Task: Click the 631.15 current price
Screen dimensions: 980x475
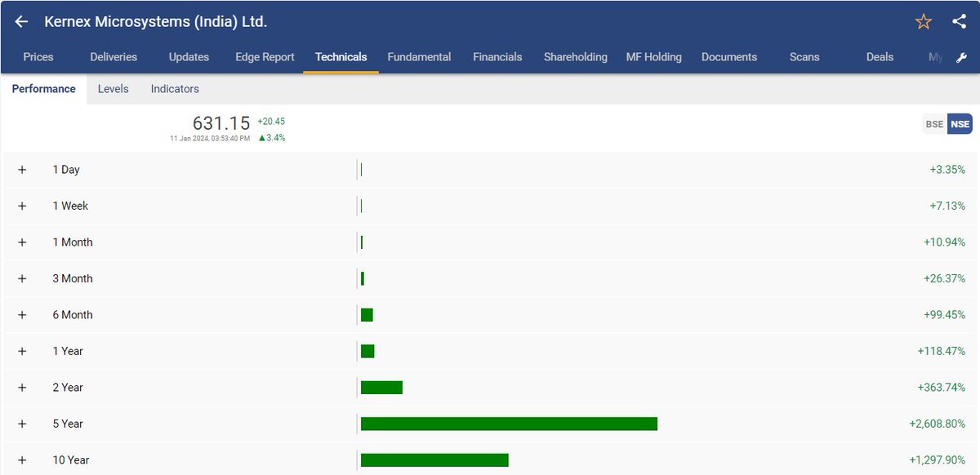Action: tap(221, 123)
